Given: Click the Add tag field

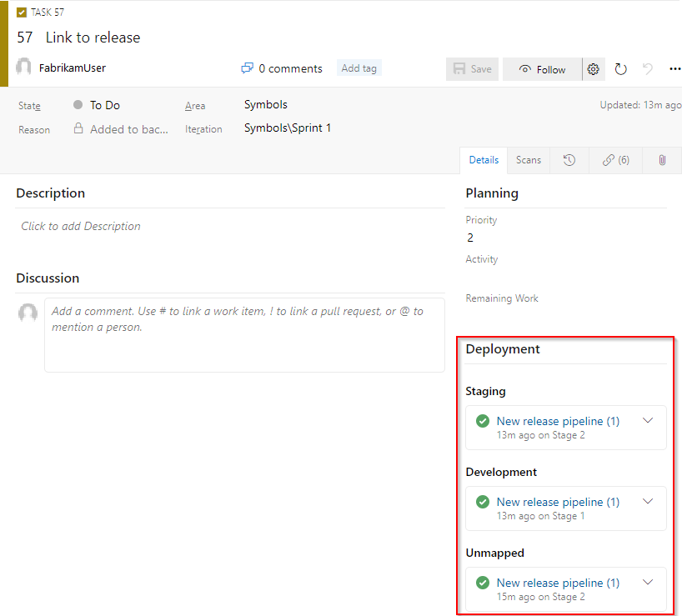Looking at the screenshot, I should pyautogui.click(x=359, y=68).
